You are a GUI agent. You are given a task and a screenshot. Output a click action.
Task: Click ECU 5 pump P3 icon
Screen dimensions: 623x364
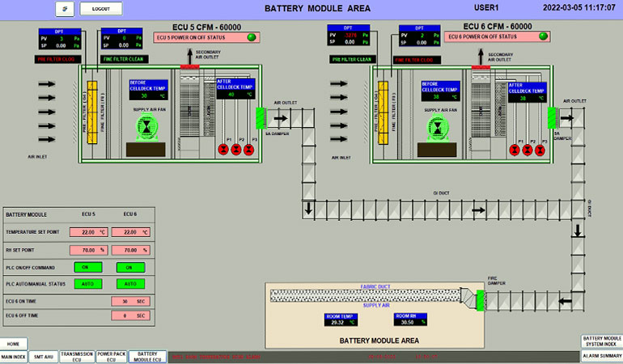point(248,150)
